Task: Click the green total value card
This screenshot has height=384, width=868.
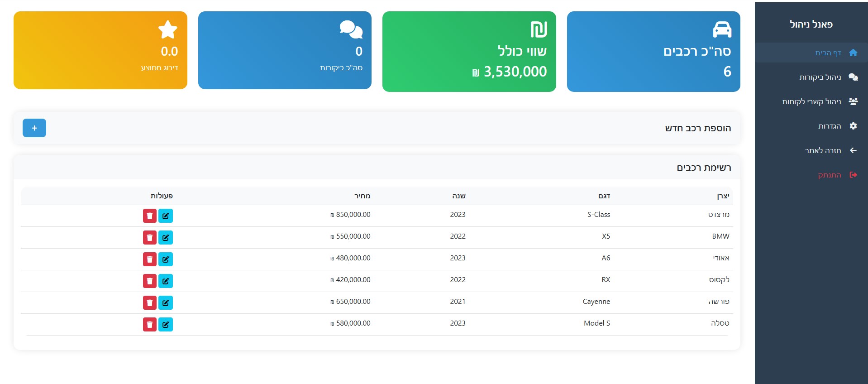Action: pyautogui.click(x=469, y=52)
